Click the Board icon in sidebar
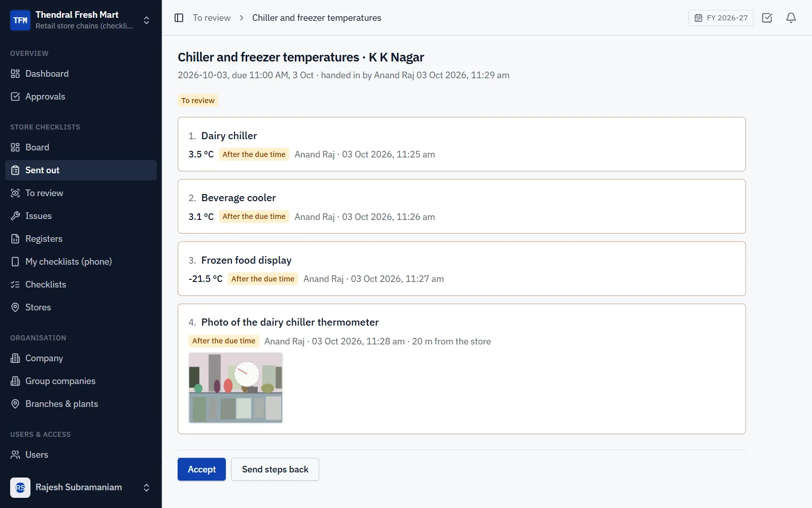This screenshot has height=508, width=812. pos(15,147)
